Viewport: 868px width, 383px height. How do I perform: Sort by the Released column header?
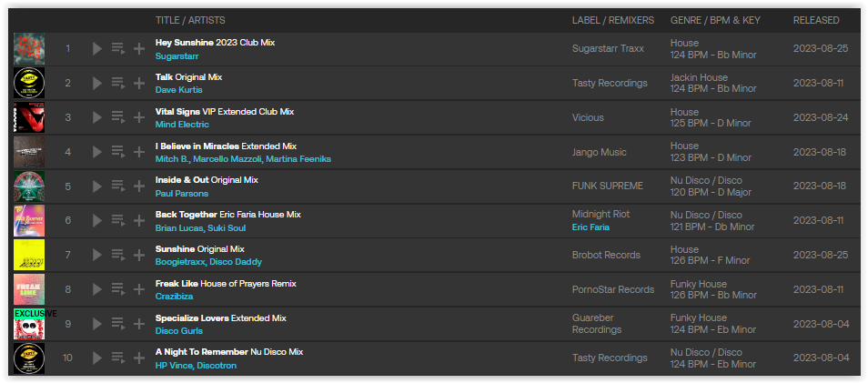pos(816,21)
